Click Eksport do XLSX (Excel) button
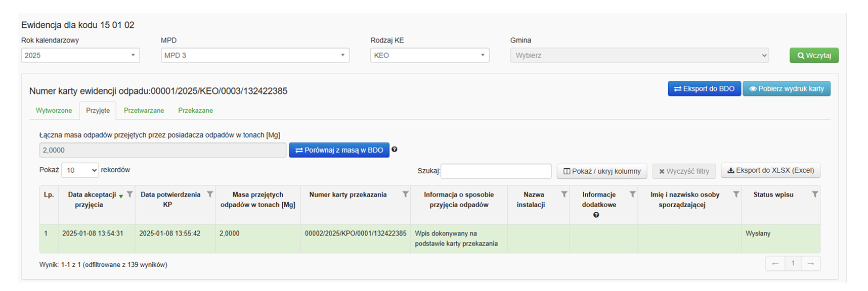The image size is (868, 291). (x=770, y=171)
